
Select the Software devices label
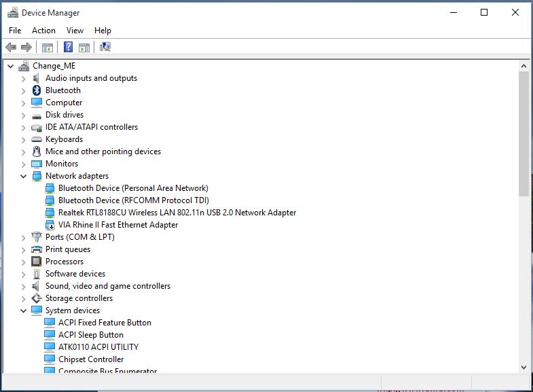75,274
